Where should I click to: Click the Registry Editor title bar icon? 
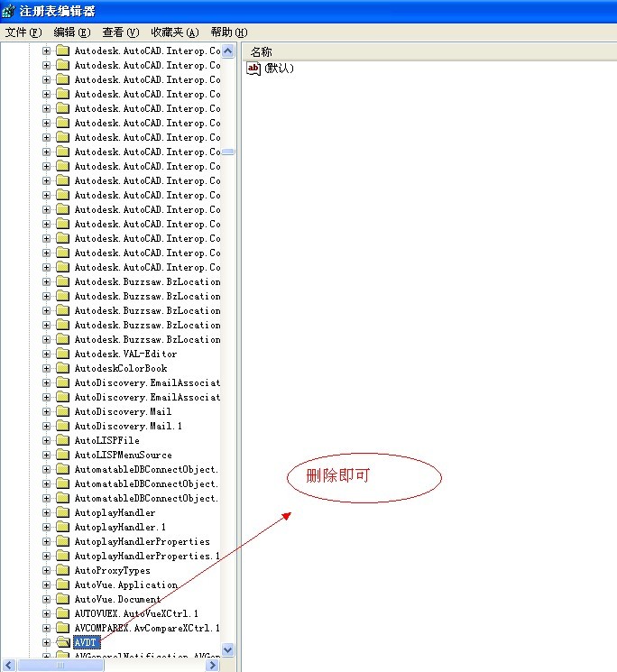point(8,11)
